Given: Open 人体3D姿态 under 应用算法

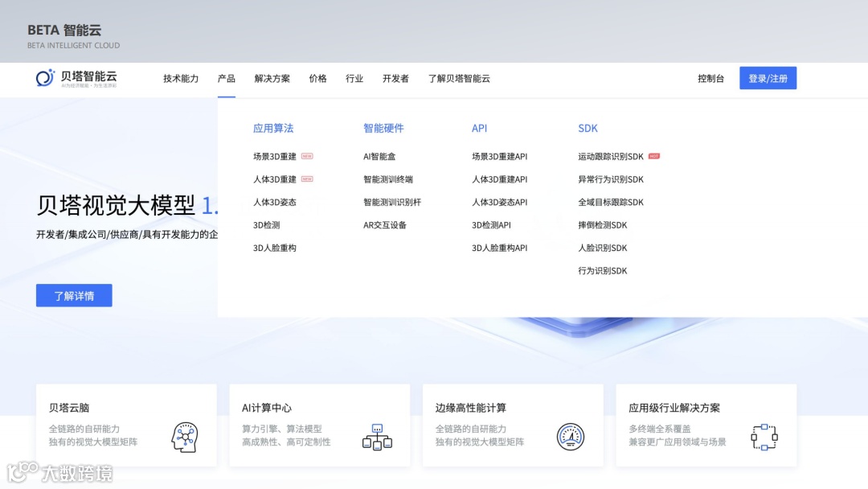Looking at the screenshot, I should click(x=275, y=202).
